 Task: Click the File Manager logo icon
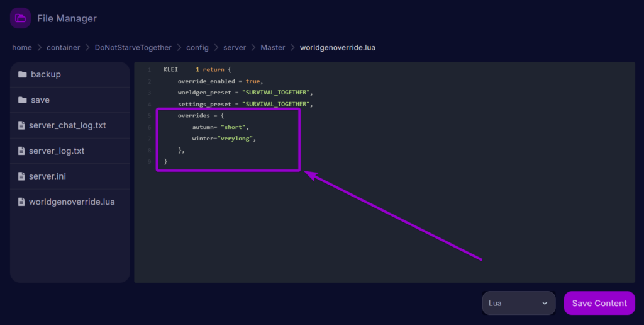point(21,18)
